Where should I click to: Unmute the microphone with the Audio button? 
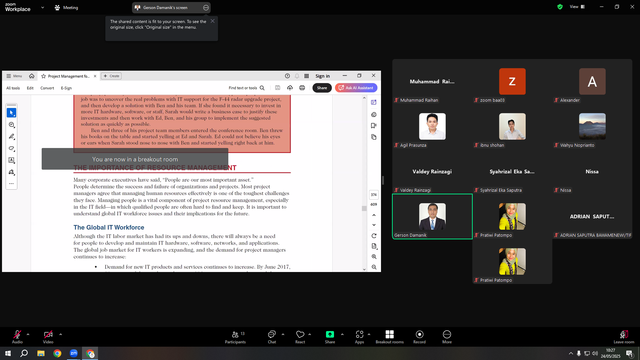[17, 336]
